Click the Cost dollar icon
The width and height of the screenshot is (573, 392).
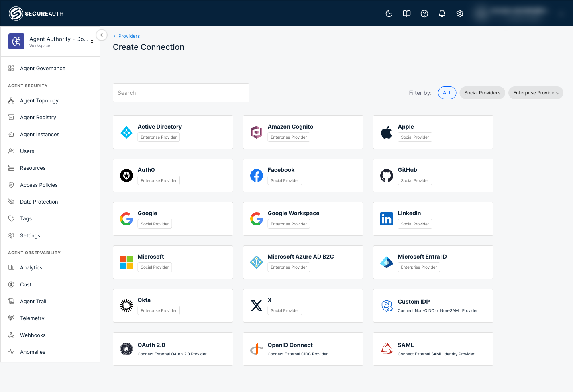tap(11, 285)
